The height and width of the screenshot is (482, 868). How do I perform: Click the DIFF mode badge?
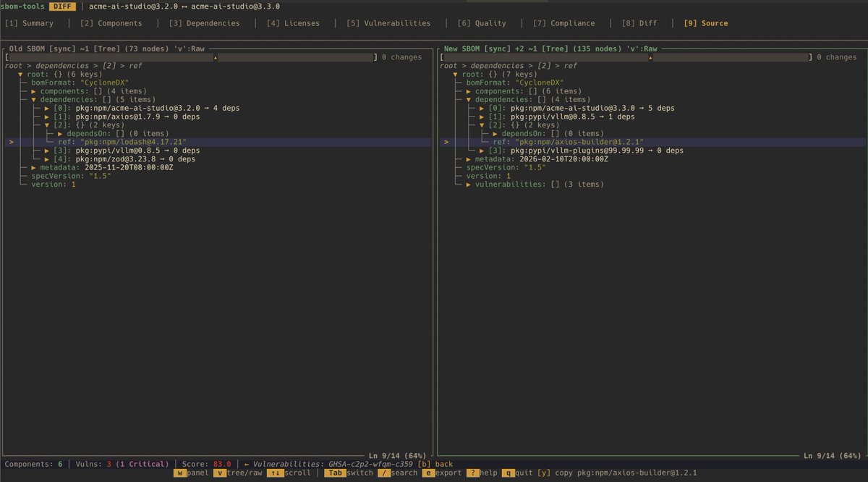point(62,6)
